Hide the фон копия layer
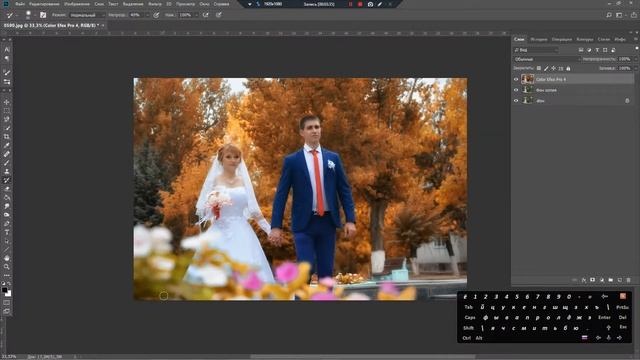 516,90
